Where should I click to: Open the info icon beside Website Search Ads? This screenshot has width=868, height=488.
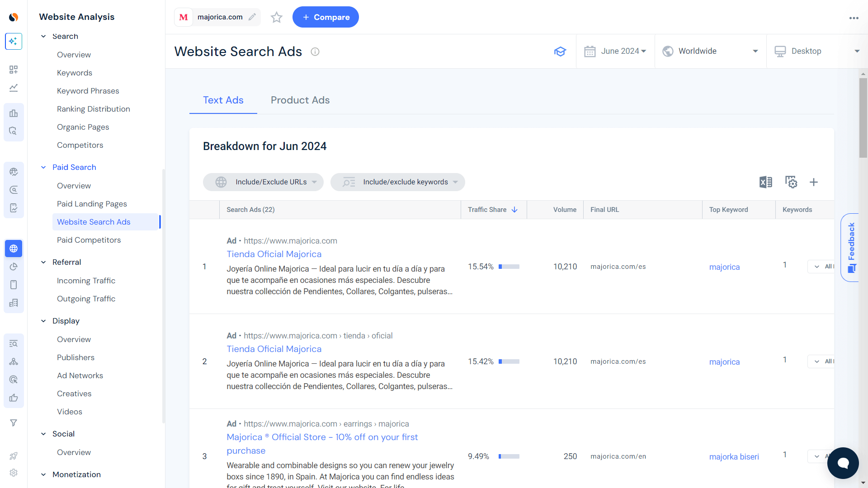point(315,52)
